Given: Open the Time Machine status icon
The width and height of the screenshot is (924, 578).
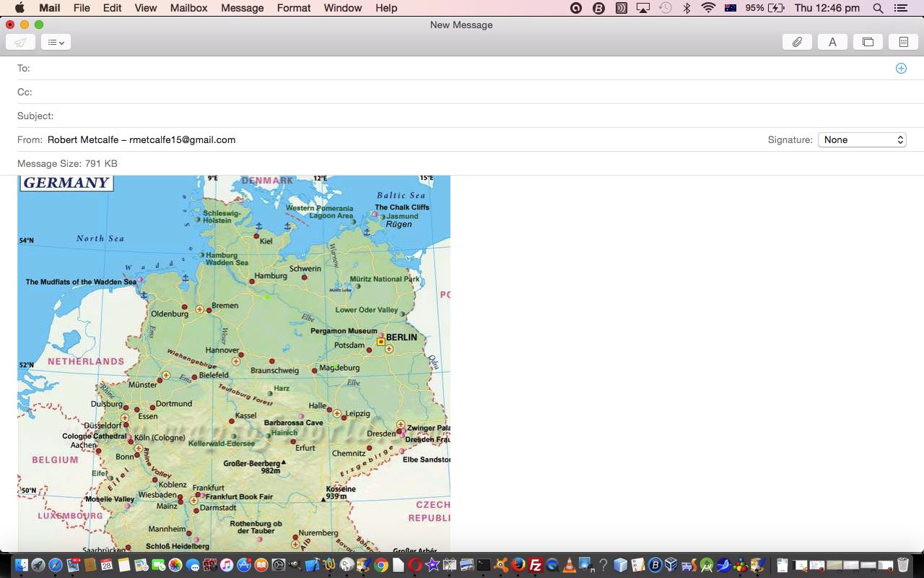Looking at the screenshot, I should point(665,8).
